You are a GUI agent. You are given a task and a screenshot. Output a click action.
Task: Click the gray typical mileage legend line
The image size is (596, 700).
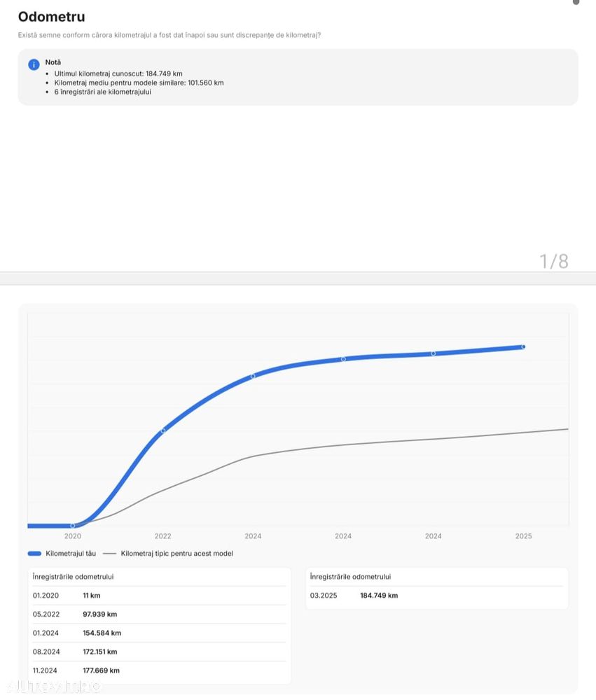click(109, 554)
